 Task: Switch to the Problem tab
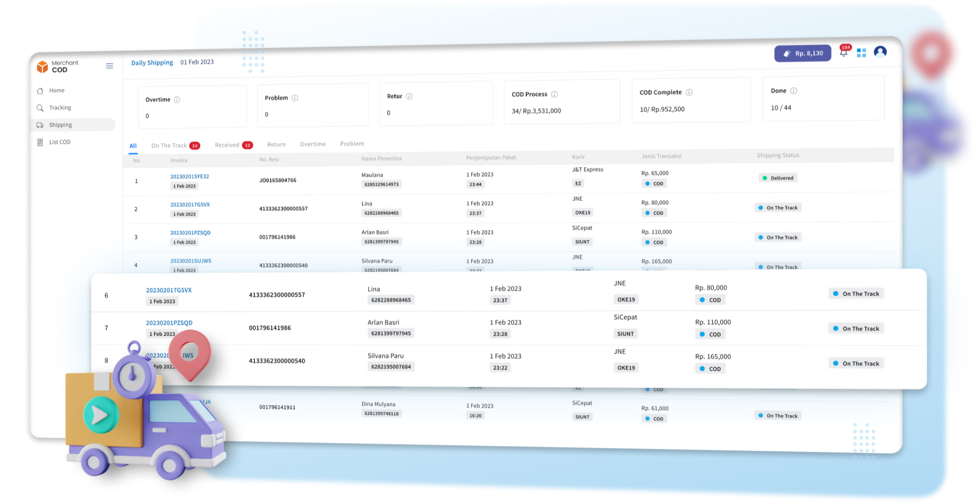click(352, 144)
